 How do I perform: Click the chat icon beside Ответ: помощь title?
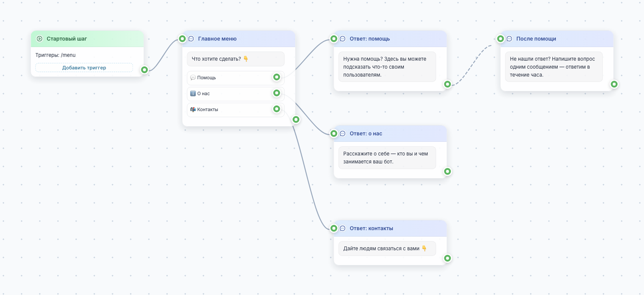click(x=343, y=39)
